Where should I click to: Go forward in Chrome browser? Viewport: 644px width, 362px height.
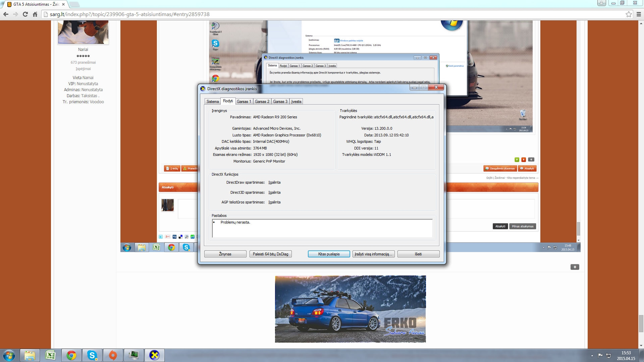[x=15, y=14]
